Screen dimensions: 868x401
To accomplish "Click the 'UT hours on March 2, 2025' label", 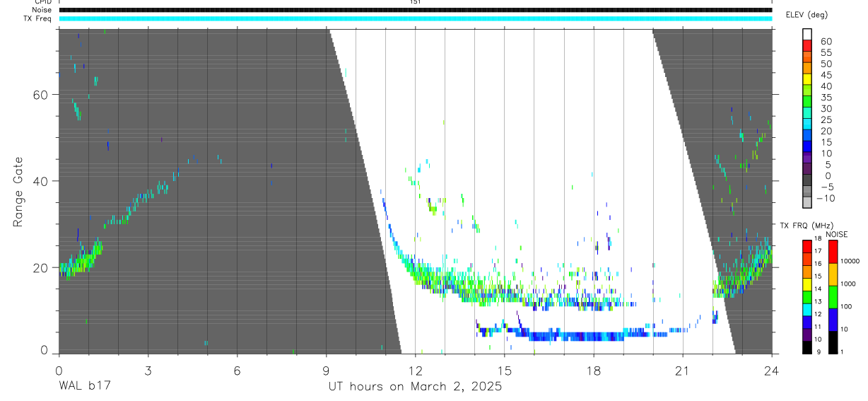I will pyautogui.click(x=415, y=387).
